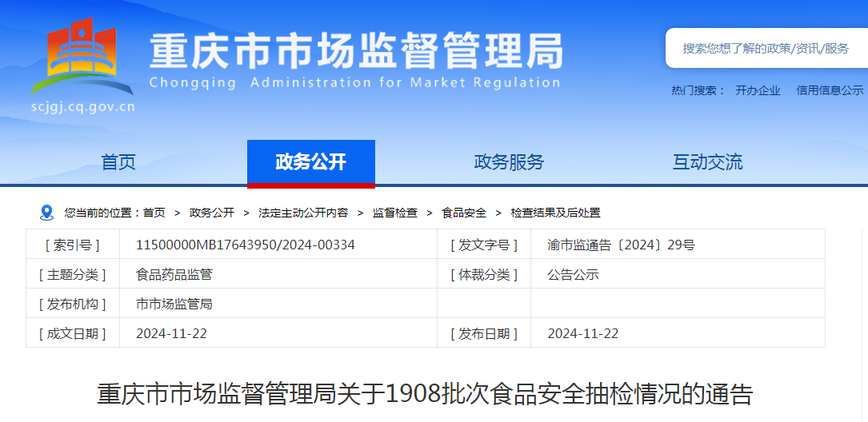Click the blue location pin icon
This screenshot has width=868, height=422.
tap(47, 213)
